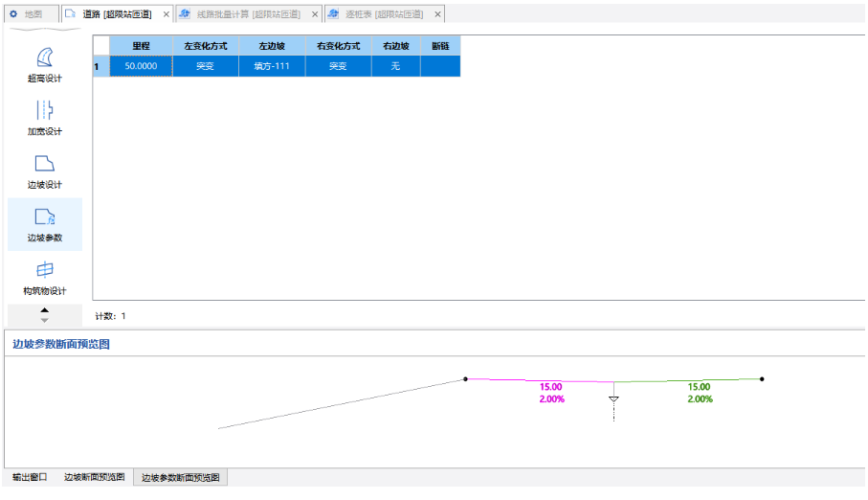Screen dimensions: 868x500
Task: Click the 填方-111 cell
Action: coord(272,66)
